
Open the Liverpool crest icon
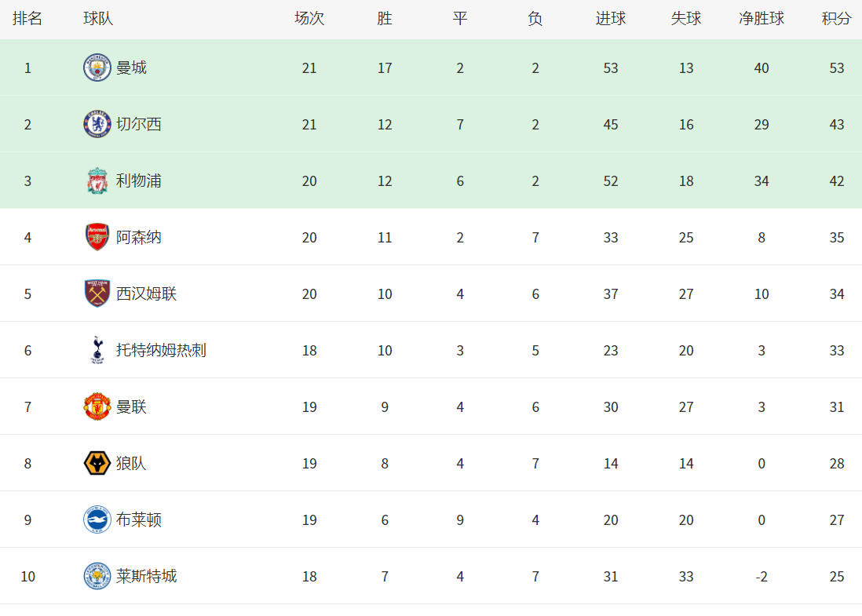point(97,180)
